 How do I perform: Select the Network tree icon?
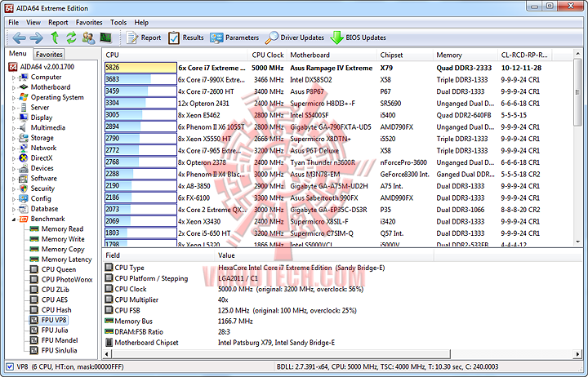click(x=24, y=148)
